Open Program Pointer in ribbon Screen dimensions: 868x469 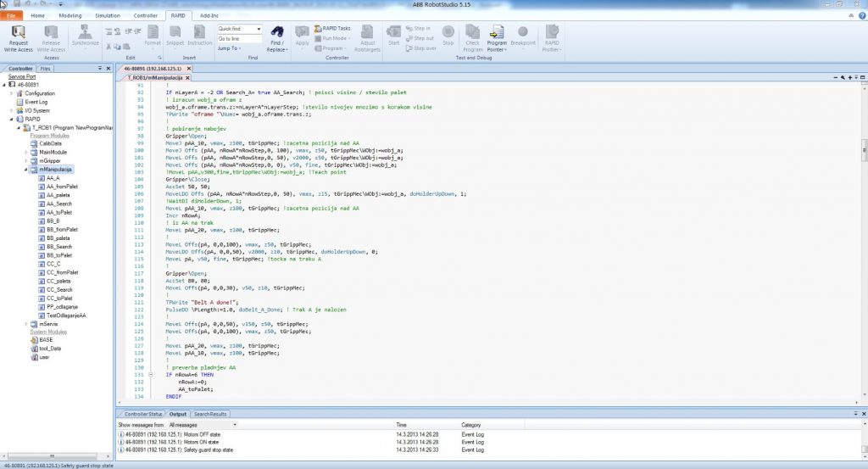(497, 32)
